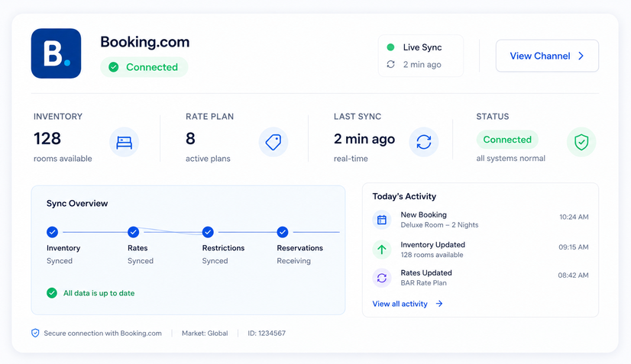Open View all activity link

pos(407,304)
